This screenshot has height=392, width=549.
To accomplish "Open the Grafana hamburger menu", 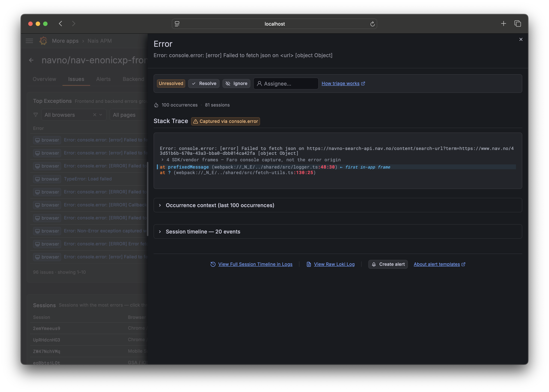I will tap(29, 41).
